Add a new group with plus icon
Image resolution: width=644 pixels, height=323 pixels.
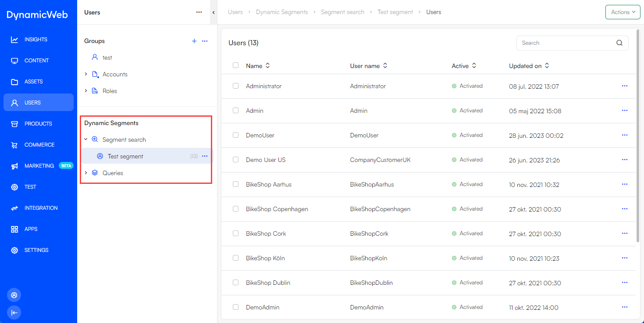(x=194, y=41)
